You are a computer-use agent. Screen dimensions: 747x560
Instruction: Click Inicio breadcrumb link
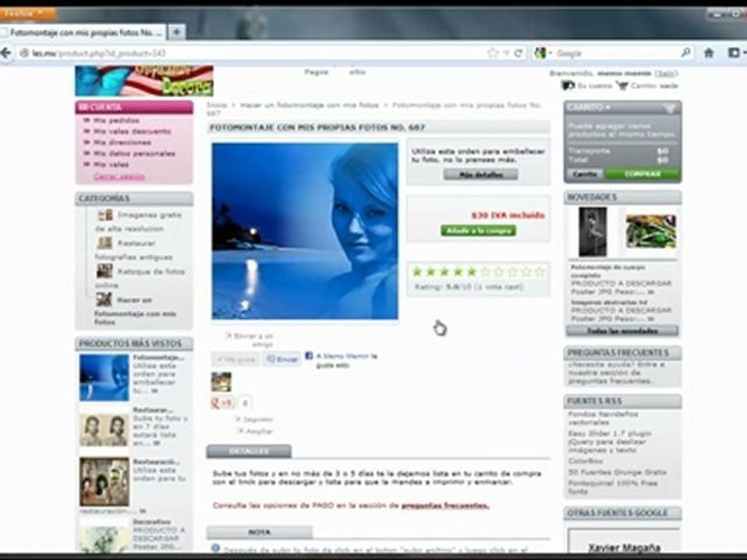click(217, 105)
